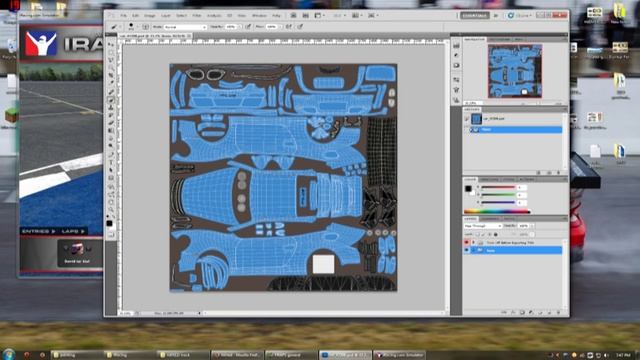Open the CS Live button
640x360 pixels.
click(519, 16)
